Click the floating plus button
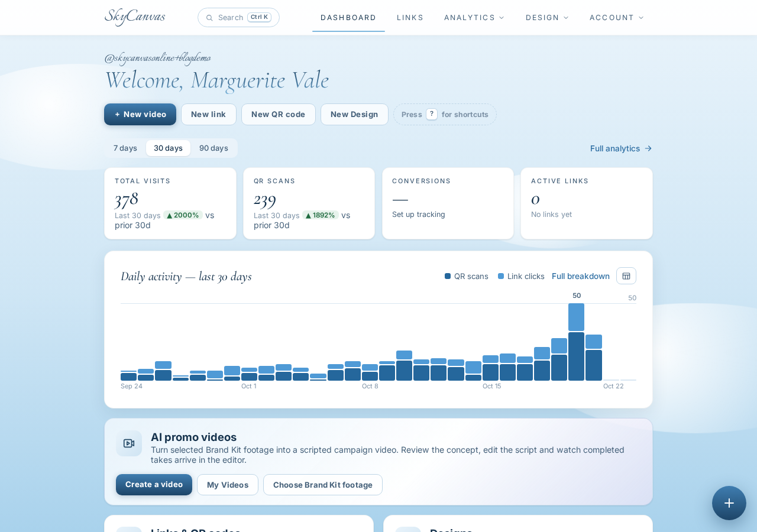757x532 pixels. point(729,503)
